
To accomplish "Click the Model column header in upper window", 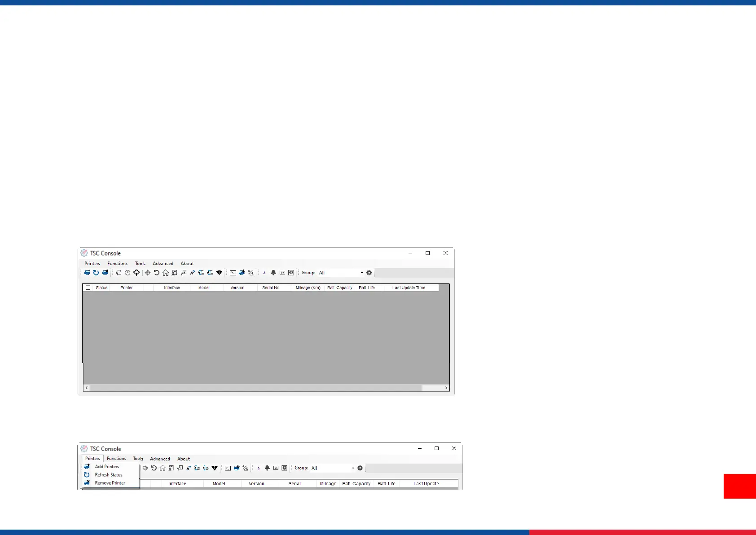I will point(204,287).
